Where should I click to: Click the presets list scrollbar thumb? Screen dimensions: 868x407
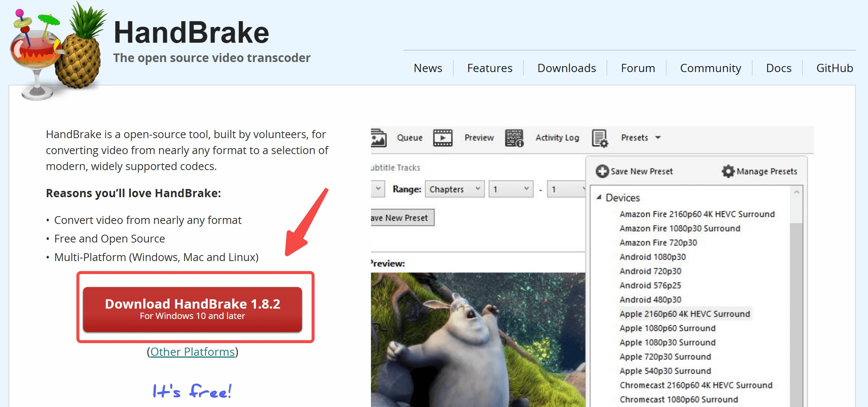pos(796,316)
